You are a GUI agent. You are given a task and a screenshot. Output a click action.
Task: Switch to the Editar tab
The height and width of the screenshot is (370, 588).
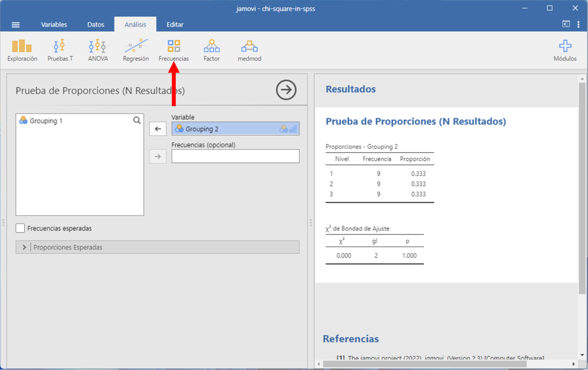click(x=175, y=25)
